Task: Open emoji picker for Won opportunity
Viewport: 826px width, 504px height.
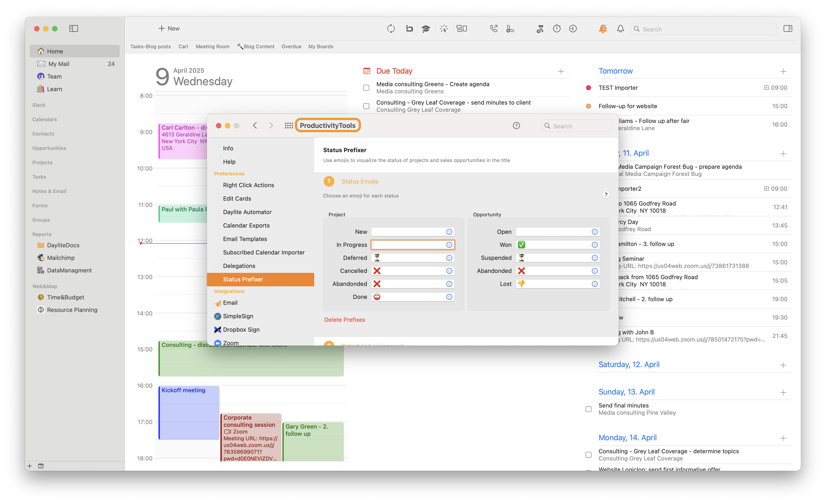Action: [x=595, y=245]
